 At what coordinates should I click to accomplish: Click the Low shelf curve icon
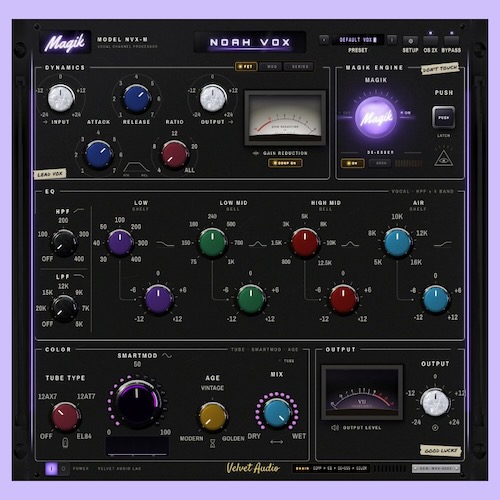pyautogui.click(x=165, y=244)
